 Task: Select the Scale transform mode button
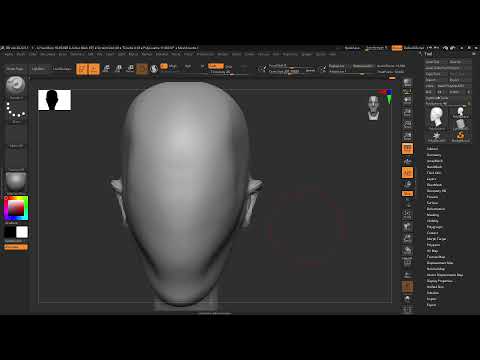pyautogui.click(x=118, y=69)
